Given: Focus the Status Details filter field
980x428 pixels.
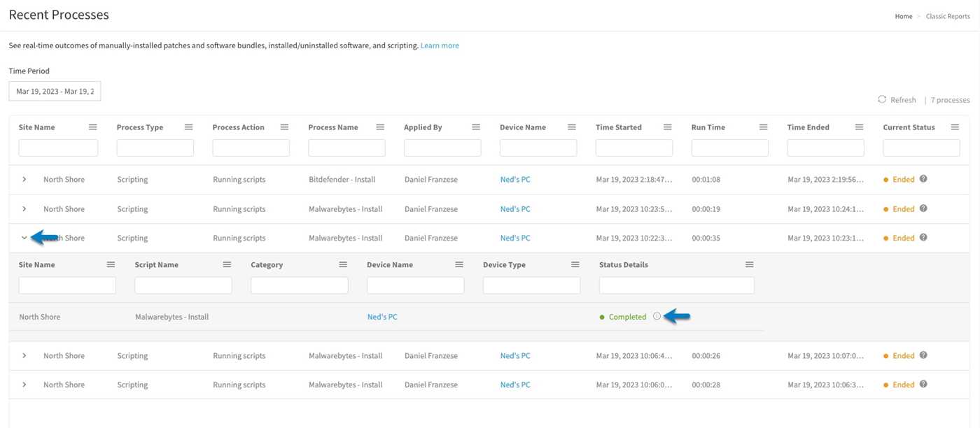Looking at the screenshot, I should [x=676, y=285].
